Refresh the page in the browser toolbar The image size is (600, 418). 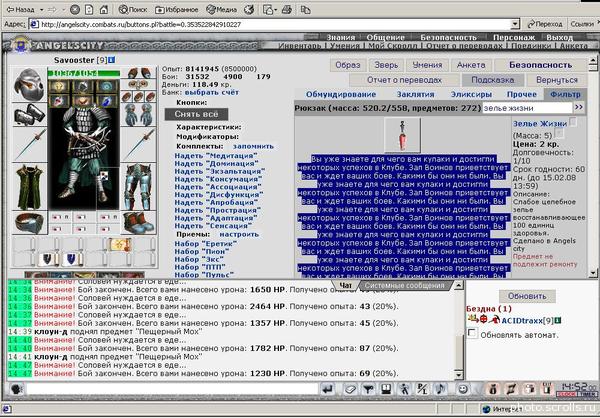point(89,10)
